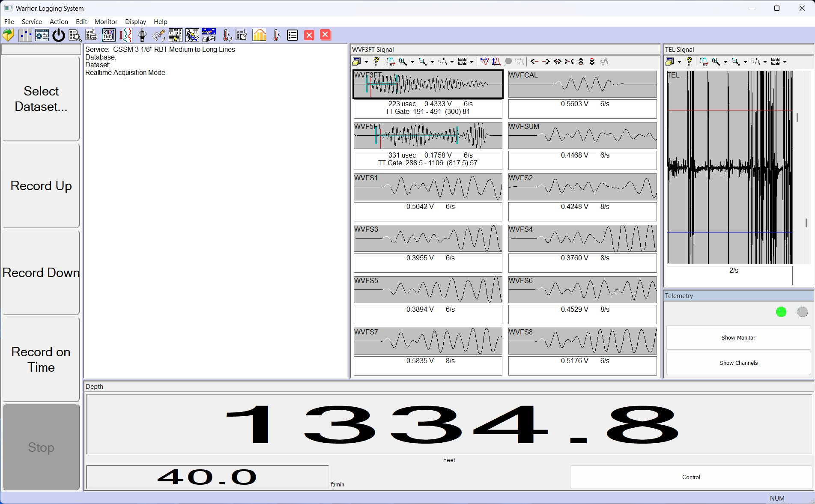Click the zoom in magnifier in WVF3FT toolbar
815x504 pixels.
(x=403, y=62)
